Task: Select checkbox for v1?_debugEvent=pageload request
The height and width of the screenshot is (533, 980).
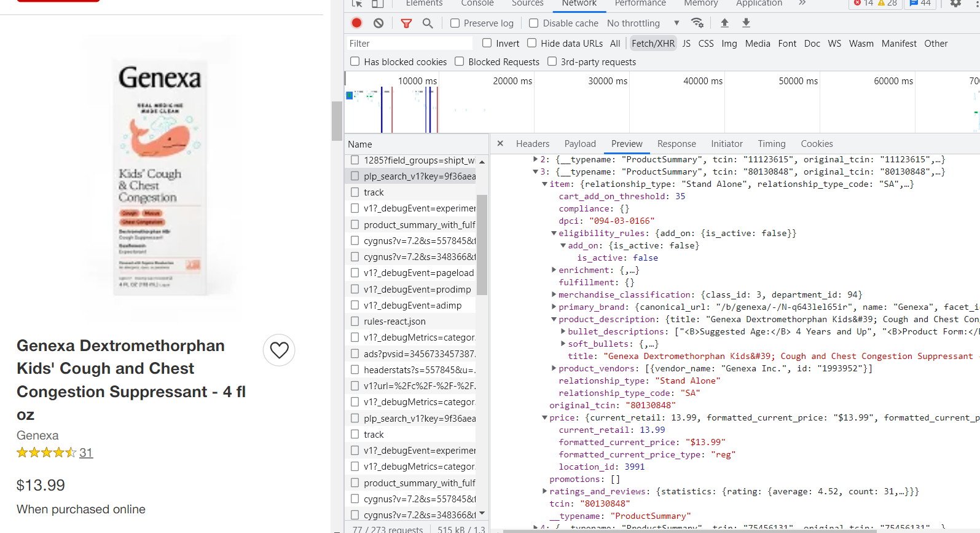Action: tap(355, 272)
